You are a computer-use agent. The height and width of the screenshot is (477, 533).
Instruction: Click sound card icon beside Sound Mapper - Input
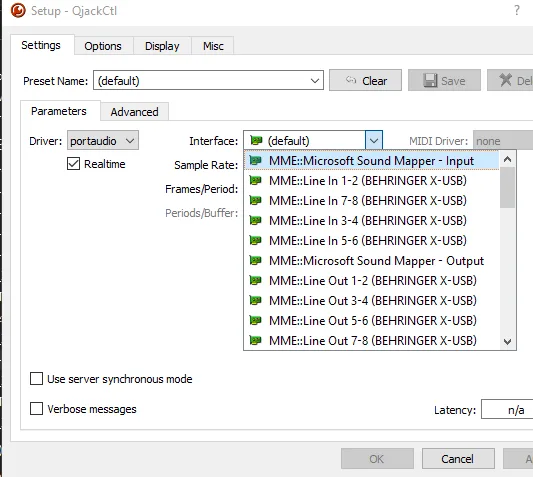255,160
